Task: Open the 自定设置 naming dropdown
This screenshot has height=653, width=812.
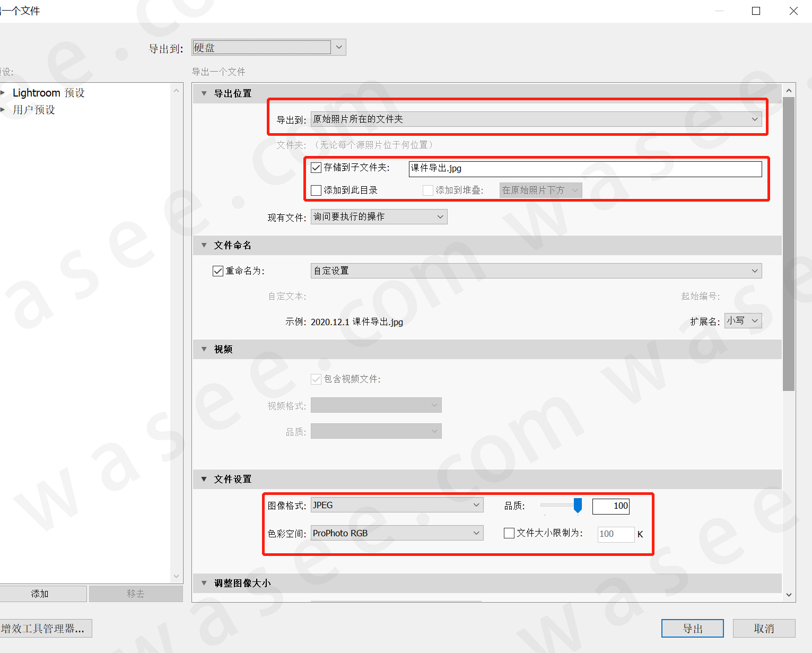Action: (x=536, y=271)
